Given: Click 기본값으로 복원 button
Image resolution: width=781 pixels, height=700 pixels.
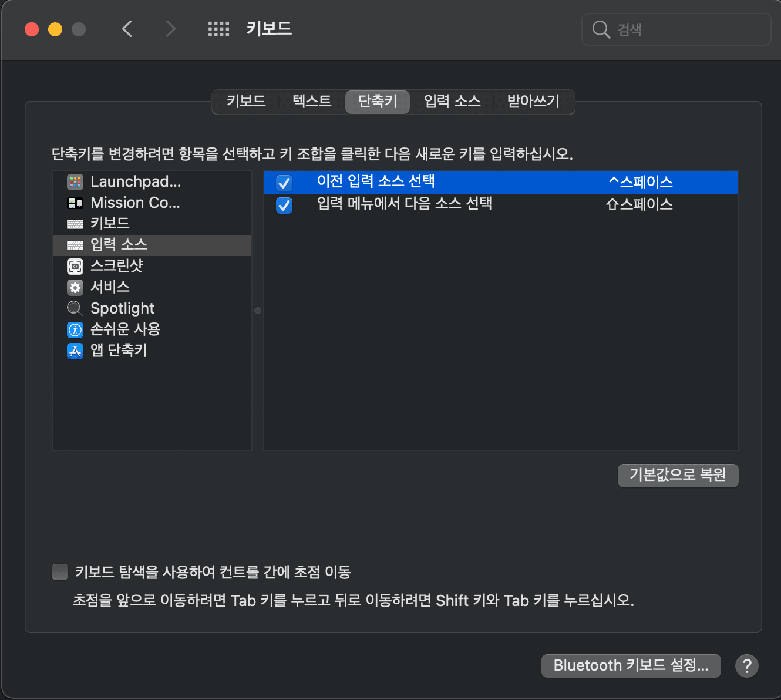Looking at the screenshot, I should tap(678, 476).
